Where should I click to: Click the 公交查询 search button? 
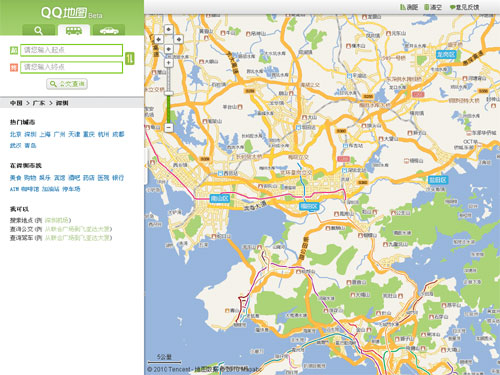tap(67, 84)
